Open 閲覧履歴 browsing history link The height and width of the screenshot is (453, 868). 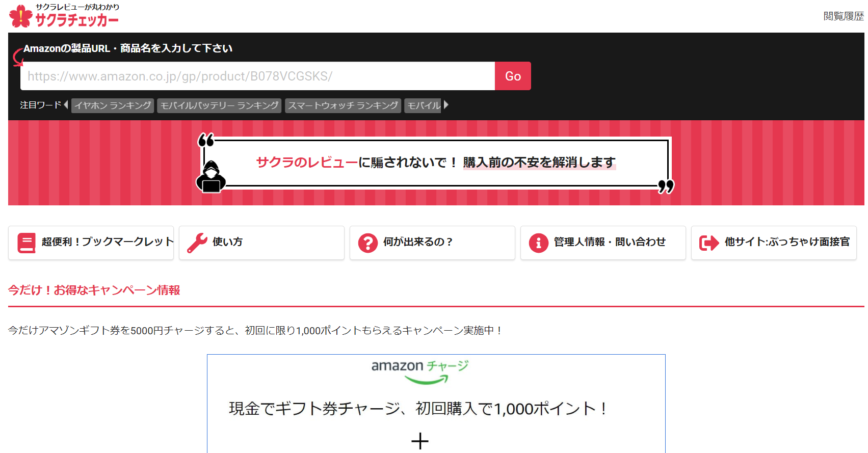pos(844,16)
